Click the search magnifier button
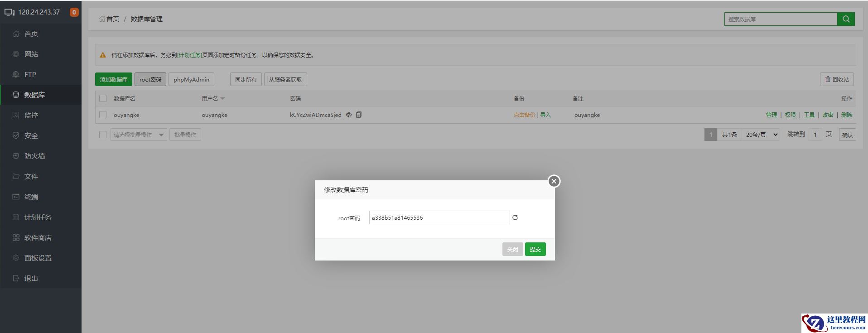 pyautogui.click(x=846, y=19)
